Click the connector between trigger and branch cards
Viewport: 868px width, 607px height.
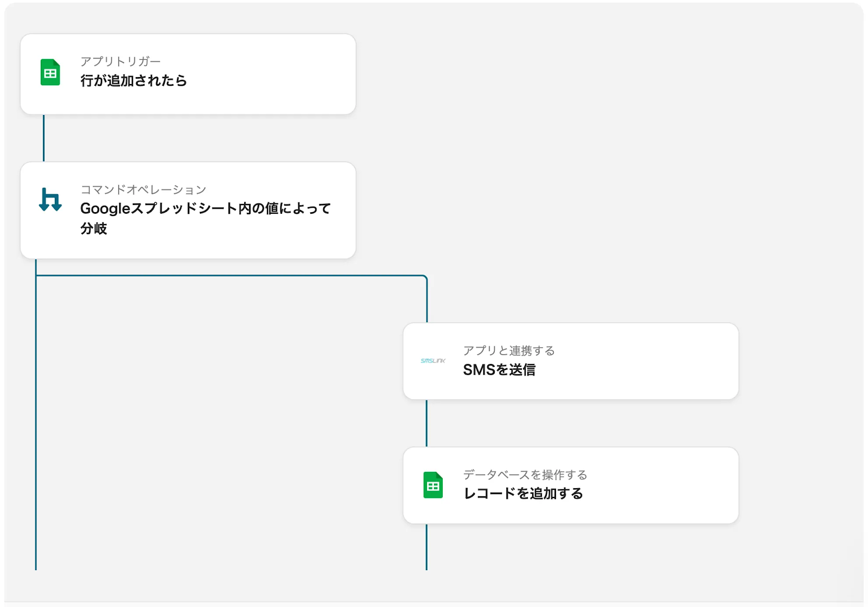coord(43,138)
